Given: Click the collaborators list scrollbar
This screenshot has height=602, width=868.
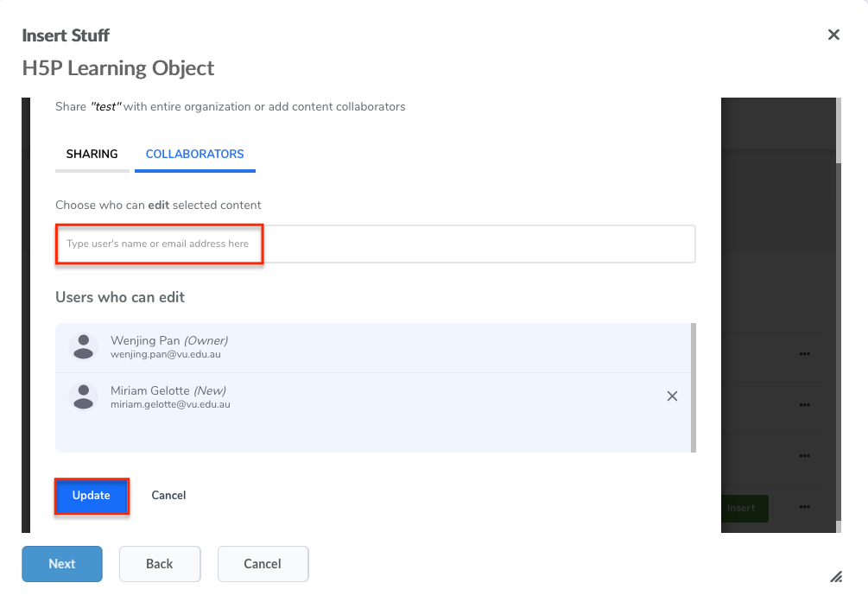Looking at the screenshot, I should tap(694, 388).
